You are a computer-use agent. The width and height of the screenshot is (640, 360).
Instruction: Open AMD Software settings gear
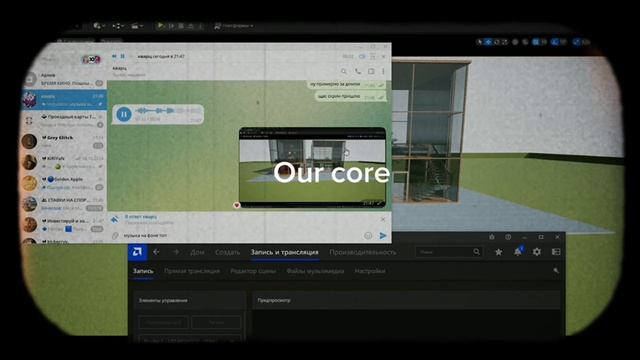pyautogui.click(x=537, y=252)
